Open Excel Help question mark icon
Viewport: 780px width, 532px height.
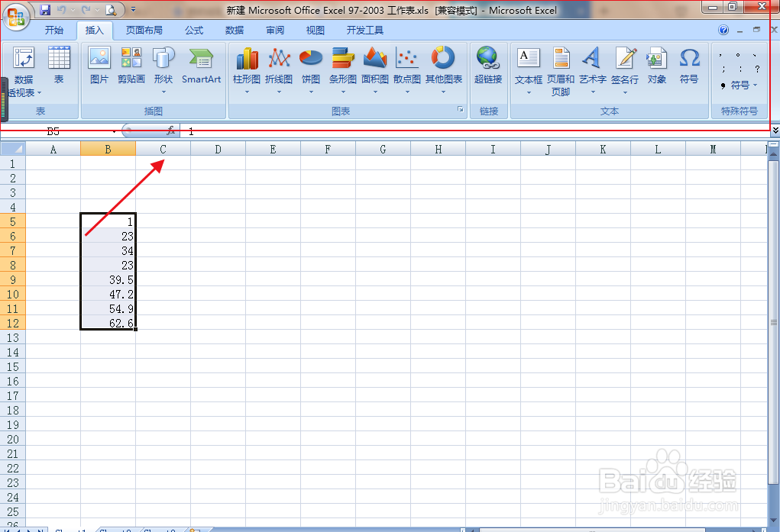[x=723, y=31]
